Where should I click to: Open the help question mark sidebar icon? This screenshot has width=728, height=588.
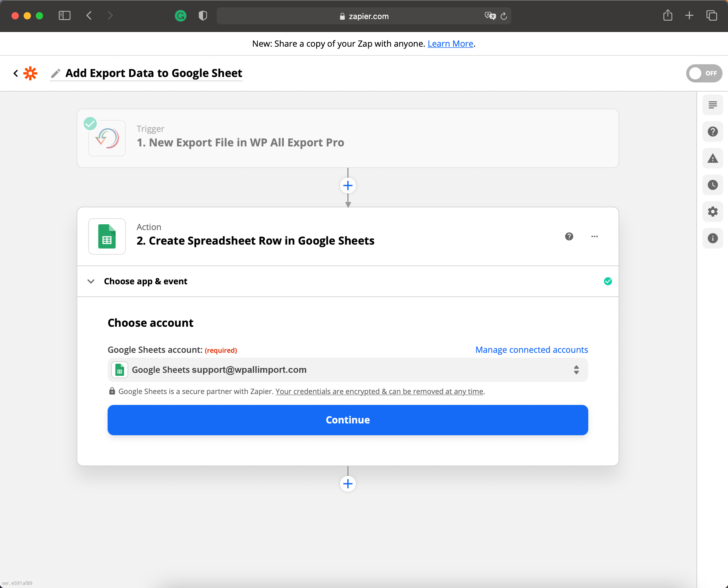pos(713,132)
